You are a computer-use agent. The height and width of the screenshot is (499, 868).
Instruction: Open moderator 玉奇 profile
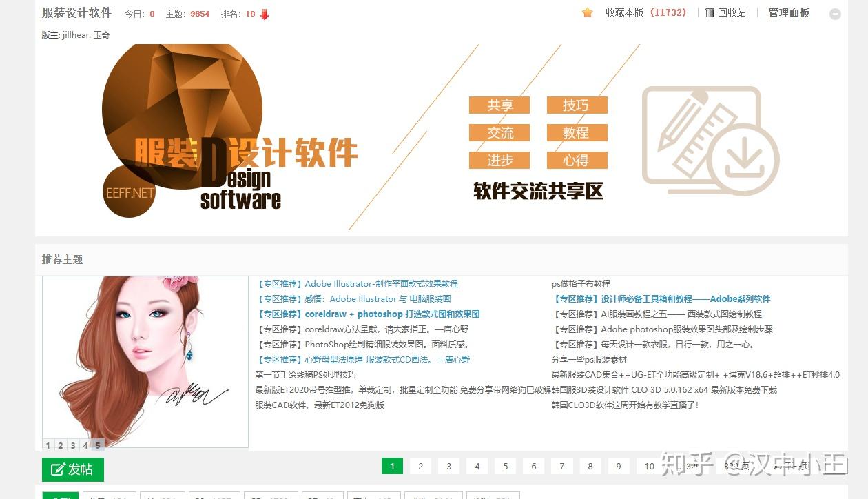pos(101,34)
